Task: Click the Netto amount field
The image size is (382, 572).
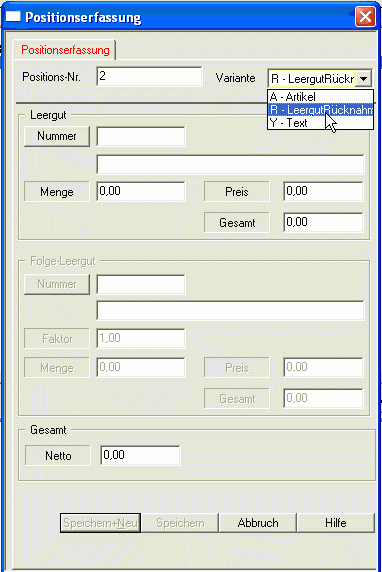Action: [140, 455]
